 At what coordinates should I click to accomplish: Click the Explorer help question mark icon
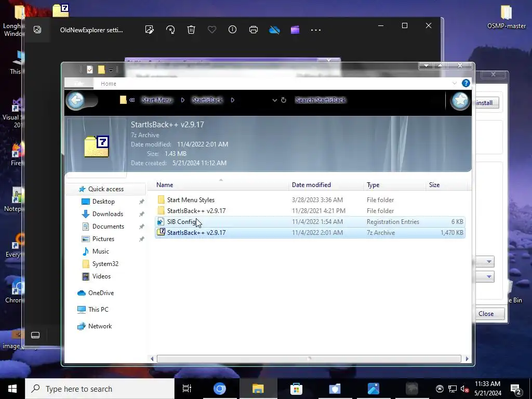pyautogui.click(x=466, y=83)
